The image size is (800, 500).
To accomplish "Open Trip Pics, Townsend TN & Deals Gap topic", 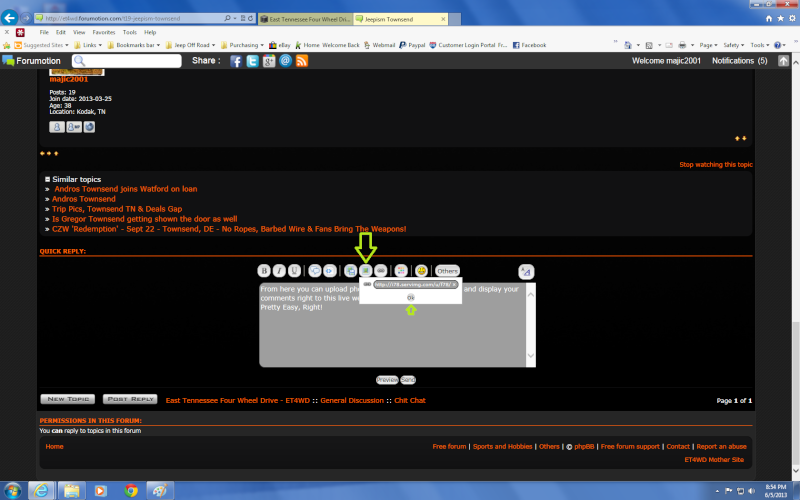I will coord(117,209).
